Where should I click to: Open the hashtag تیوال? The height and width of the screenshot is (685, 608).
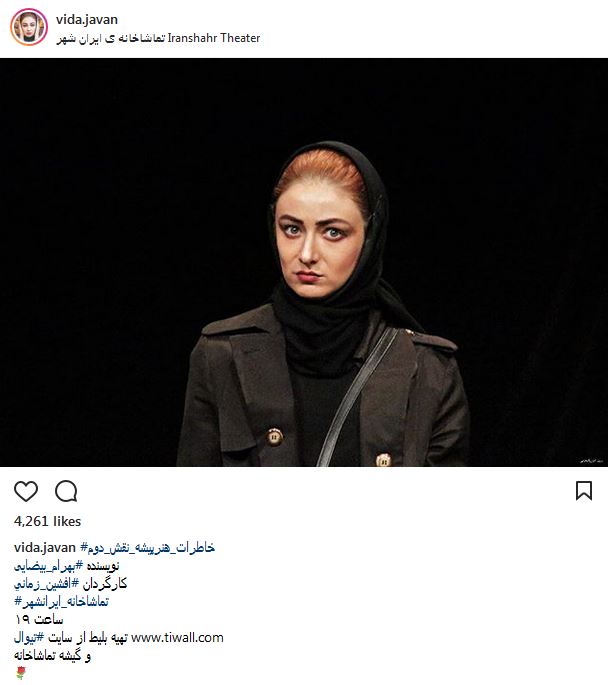(x=29, y=638)
